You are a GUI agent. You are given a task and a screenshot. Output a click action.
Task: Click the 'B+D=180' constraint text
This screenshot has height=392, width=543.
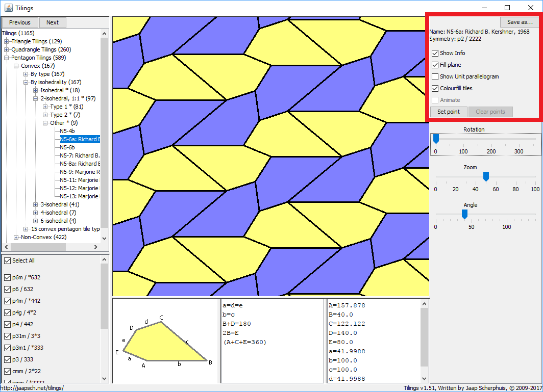tap(237, 324)
